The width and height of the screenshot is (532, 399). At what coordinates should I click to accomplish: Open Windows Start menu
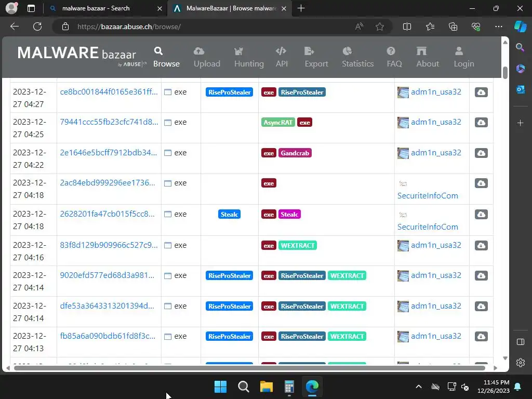(x=220, y=387)
